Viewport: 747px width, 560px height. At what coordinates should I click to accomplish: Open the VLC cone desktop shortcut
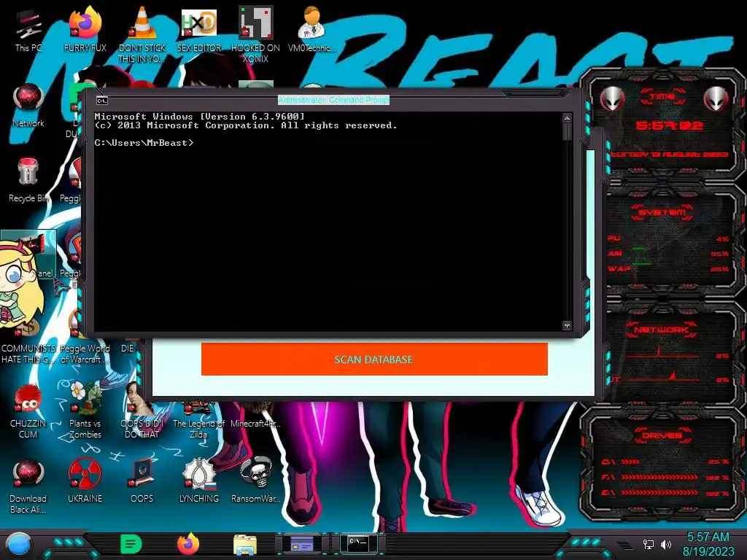pos(142,36)
